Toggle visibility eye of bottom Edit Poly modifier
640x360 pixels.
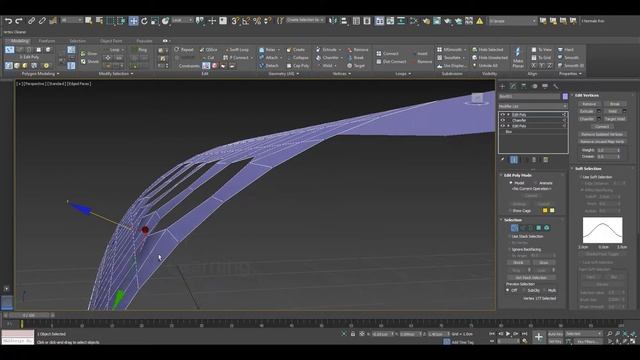tap(502, 126)
